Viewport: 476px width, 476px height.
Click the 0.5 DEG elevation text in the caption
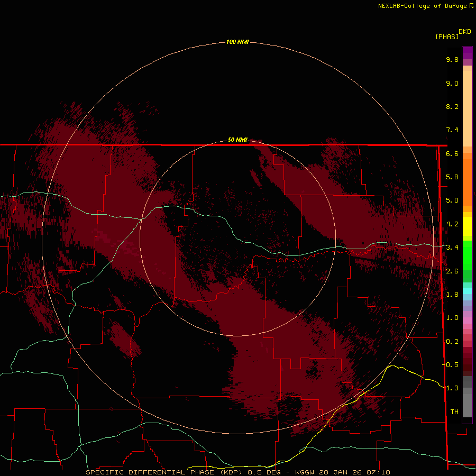(263, 472)
